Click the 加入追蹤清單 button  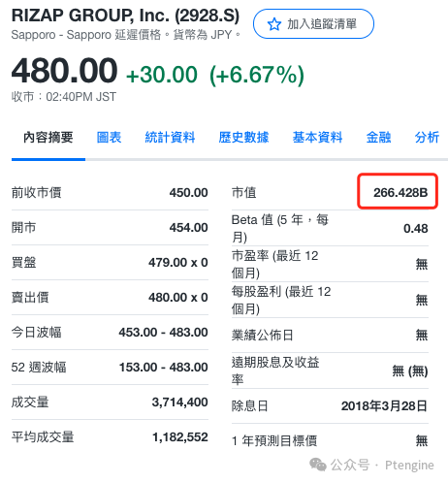point(313,24)
